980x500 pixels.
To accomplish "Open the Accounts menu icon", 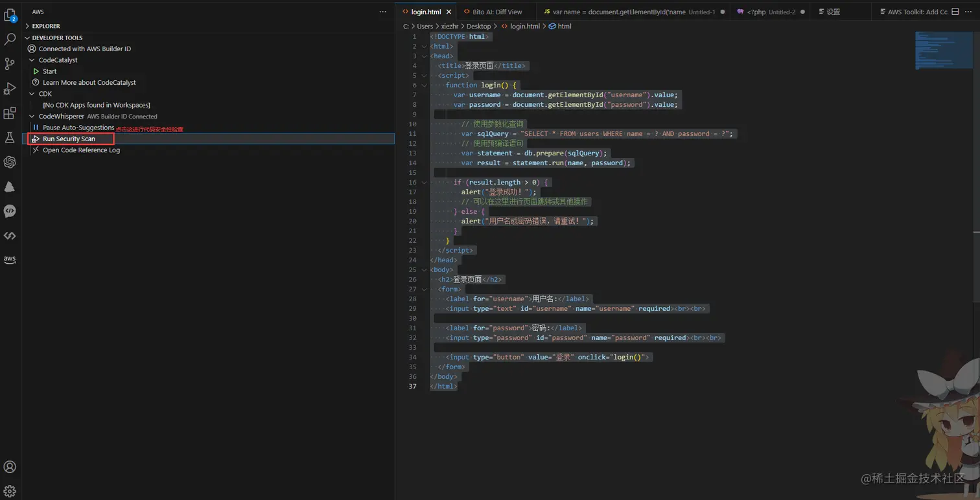I will [10, 466].
